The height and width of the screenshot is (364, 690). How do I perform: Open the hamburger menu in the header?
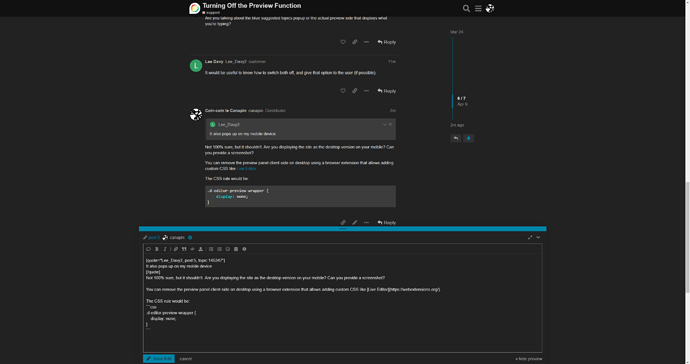(478, 8)
